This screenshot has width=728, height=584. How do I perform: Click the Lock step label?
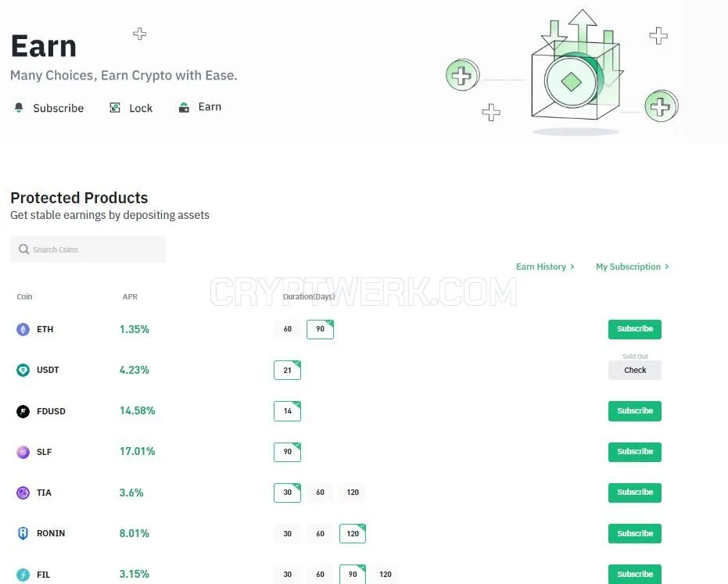[141, 108]
